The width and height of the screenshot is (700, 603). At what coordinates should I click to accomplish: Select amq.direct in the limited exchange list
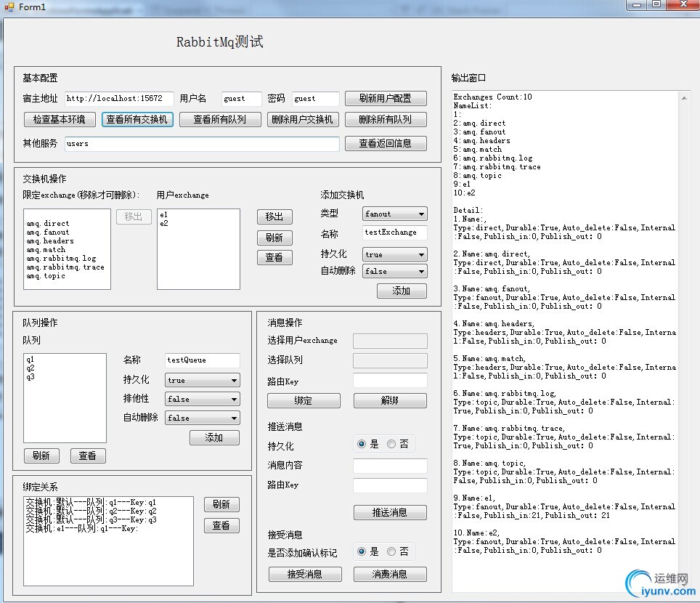[x=48, y=223]
